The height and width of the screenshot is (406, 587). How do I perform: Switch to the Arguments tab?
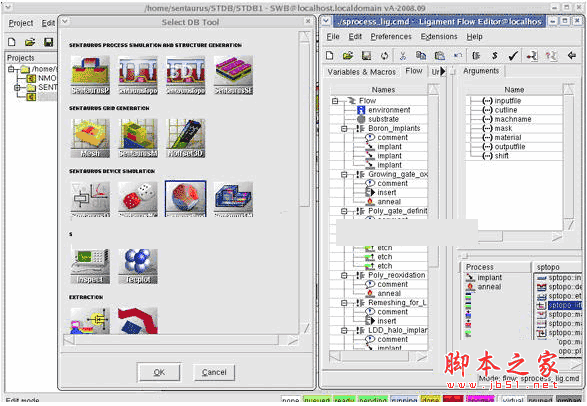click(481, 71)
